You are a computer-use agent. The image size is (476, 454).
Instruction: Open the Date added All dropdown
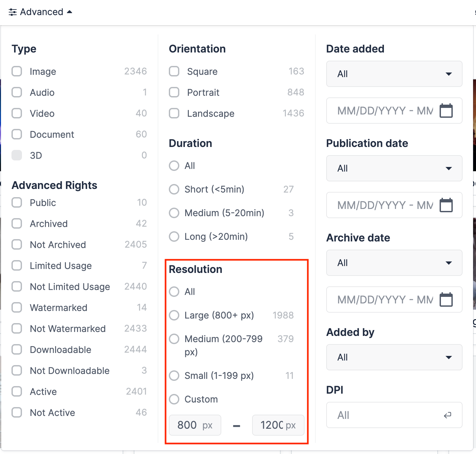tap(394, 74)
